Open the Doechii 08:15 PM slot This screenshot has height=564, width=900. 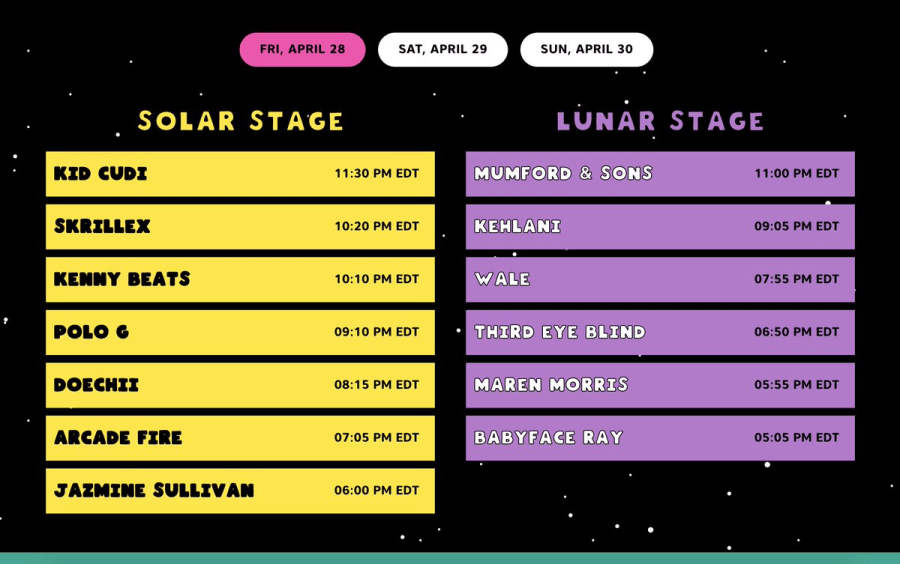point(240,385)
